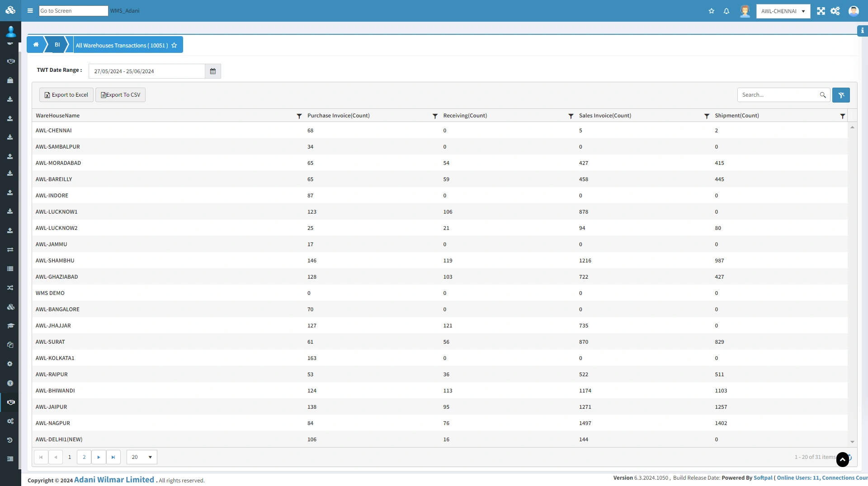Click the BI breadcrumb tab
The width and height of the screenshot is (868, 486).
click(x=57, y=45)
